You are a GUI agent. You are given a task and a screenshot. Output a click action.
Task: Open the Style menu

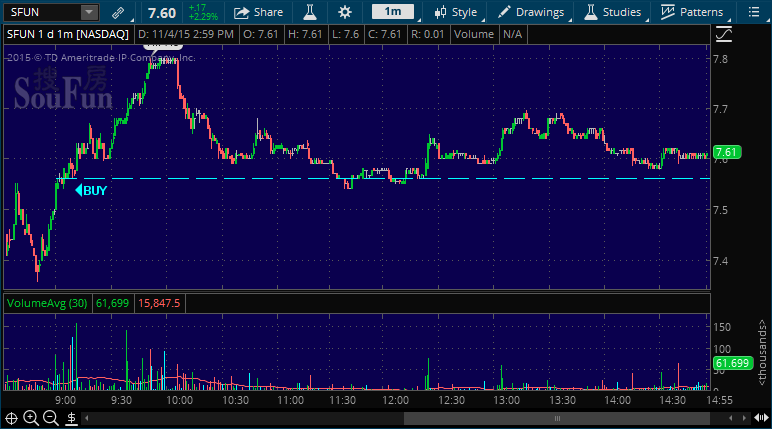coord(456,12)
